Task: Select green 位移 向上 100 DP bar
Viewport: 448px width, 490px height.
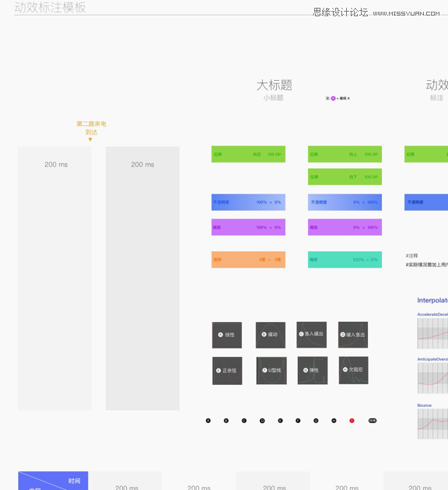Action: click(345, 154)
